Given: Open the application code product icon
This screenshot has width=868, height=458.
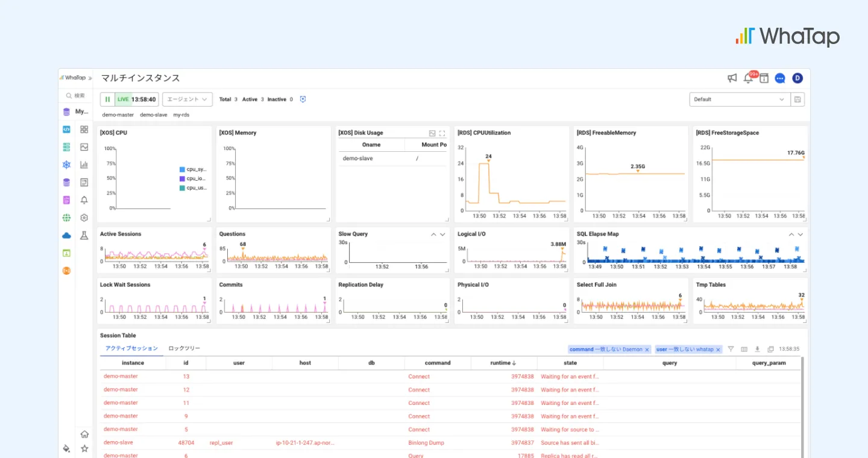Looking at the screenshot, I should point(66,130).
